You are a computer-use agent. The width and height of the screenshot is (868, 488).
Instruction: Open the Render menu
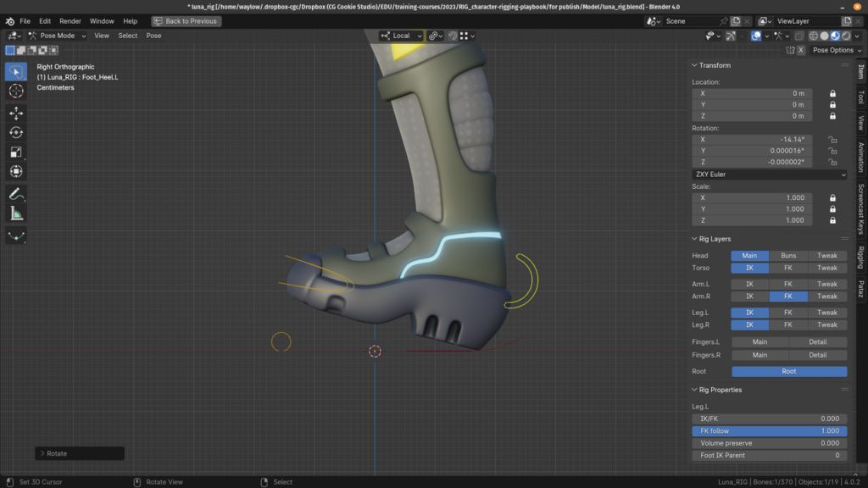70,21
